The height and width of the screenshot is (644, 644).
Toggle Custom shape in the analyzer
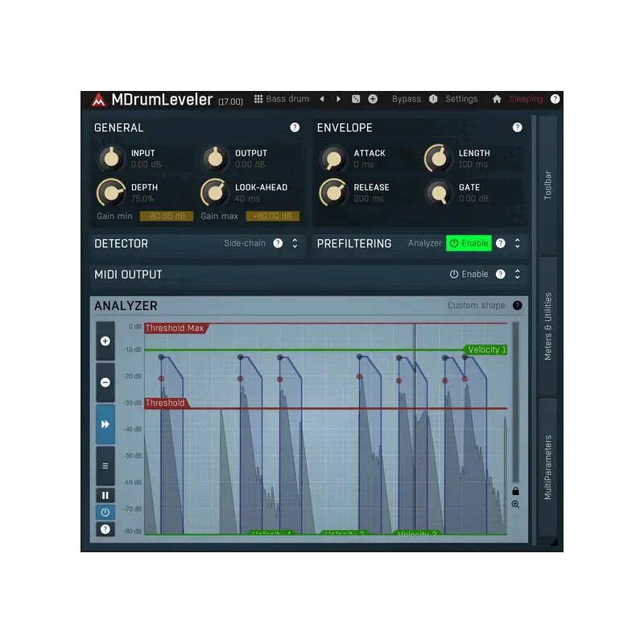pyautogui.click(x=476, y=305)
